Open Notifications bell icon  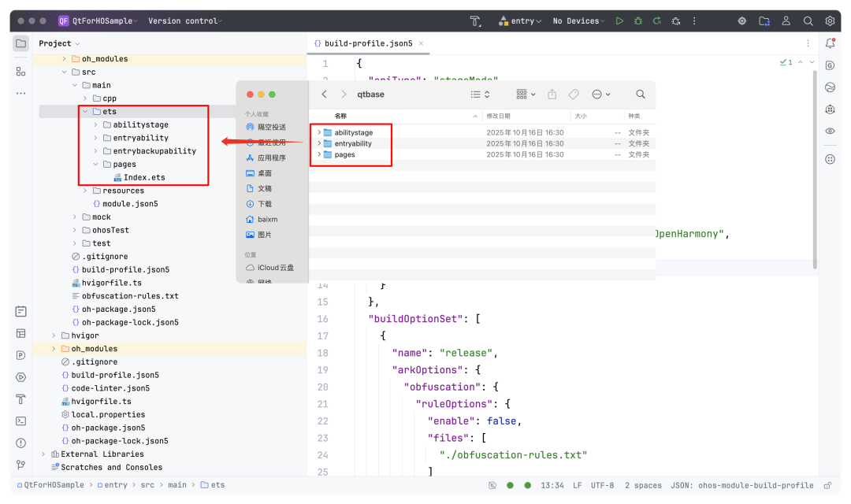click(830, 43)
